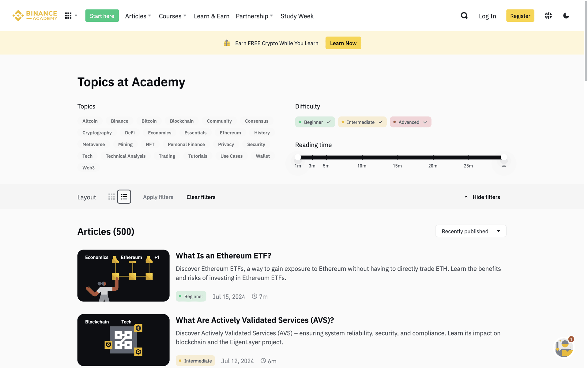Viewport: 588px width, 368px height.
Task: Select the Consensus topic filter
Action: point(257,121)
